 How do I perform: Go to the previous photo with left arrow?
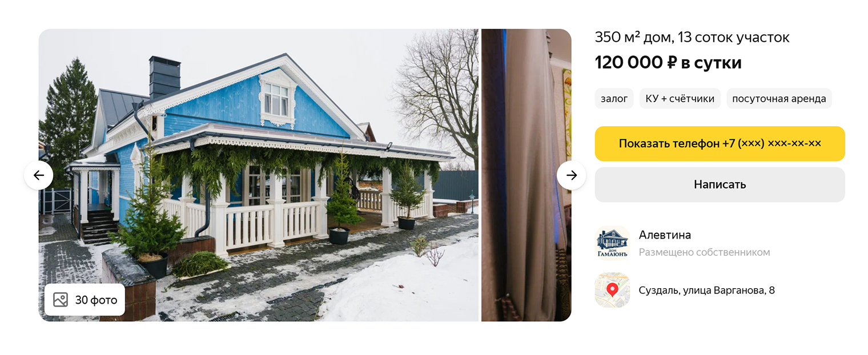click(x=39, y=175)
